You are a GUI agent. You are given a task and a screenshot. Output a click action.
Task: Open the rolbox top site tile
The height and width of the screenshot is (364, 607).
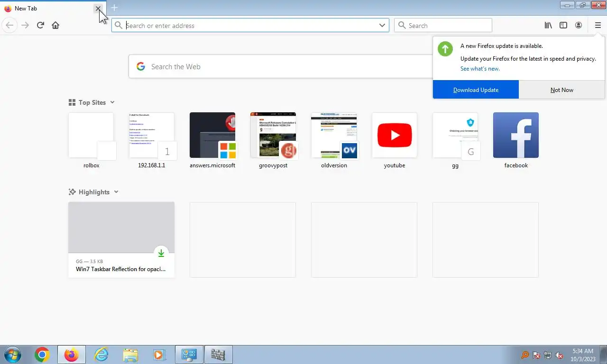[91, 141]
